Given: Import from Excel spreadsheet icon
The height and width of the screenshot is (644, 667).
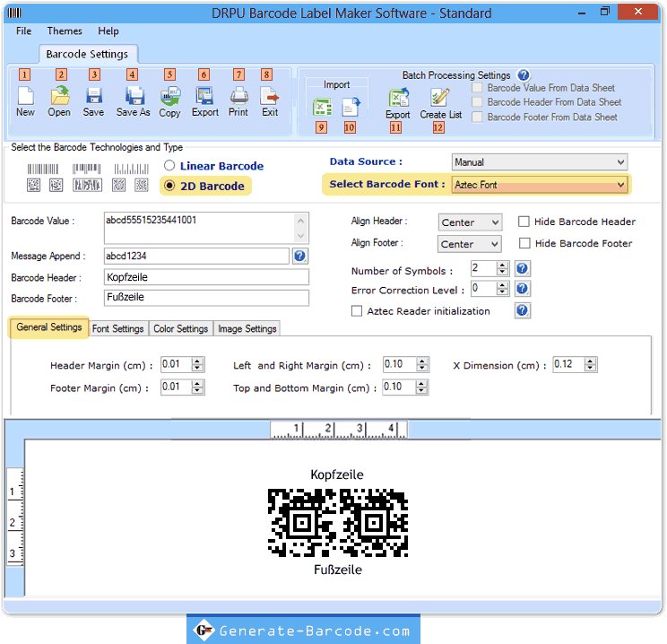Looking at the screenshot, I should click(x=322, y=107).
